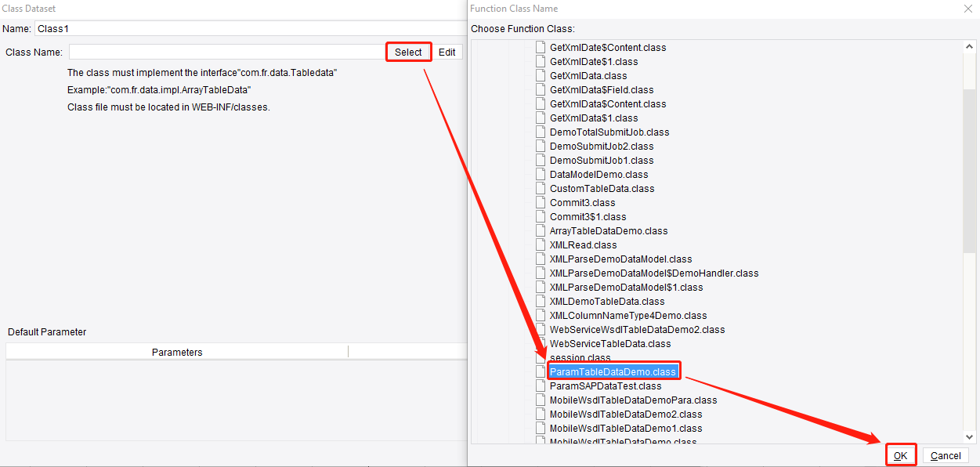Select GetXmlDate$1.class
Viewport: 980px width, 467px height.
pos(594,61)
